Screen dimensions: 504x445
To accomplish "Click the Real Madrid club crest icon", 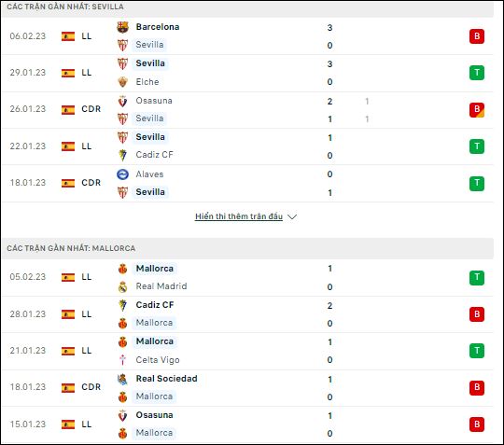I will click(x=122, y=286).
